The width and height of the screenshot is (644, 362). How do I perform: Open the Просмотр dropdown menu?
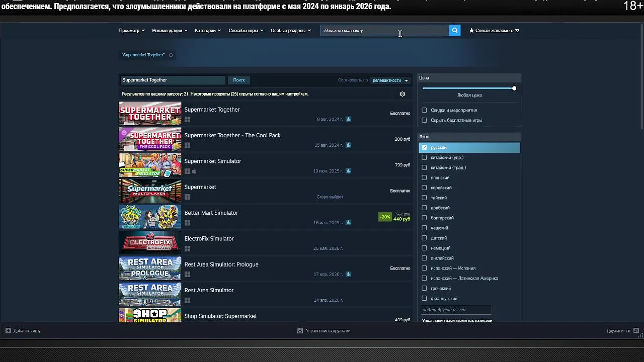pyautogui.click(x=132, y=31)
